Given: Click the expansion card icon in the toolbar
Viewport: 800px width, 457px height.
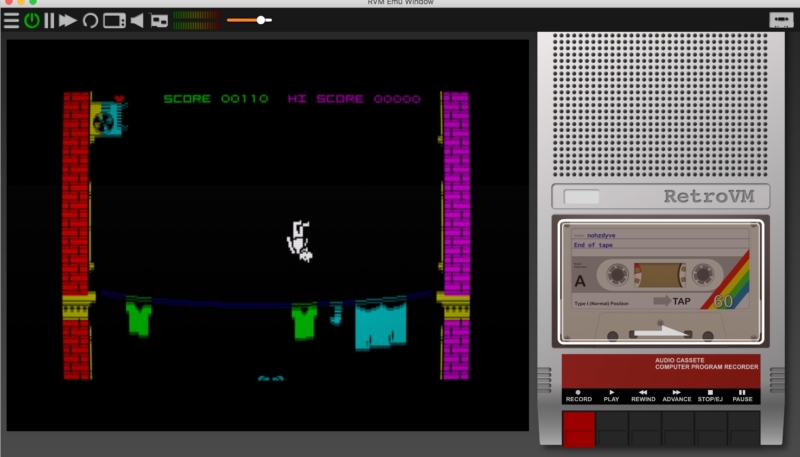Looking at the screenshot, I should [159, 20].
